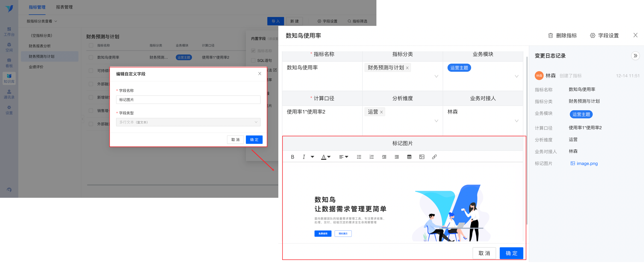Click the 字段名称 input field
Image resolution: width=644 pixels, height=267 pixels.
point(188,100)
